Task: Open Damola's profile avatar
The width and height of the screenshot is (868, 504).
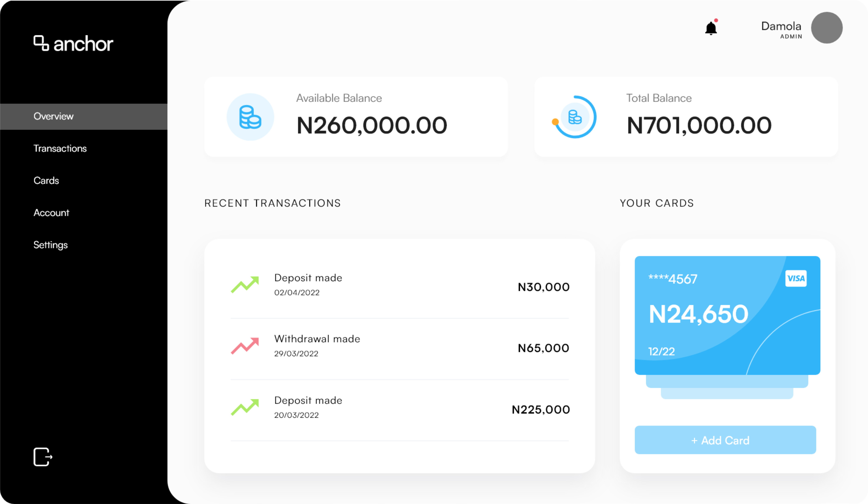Action: tap(827, 28)
